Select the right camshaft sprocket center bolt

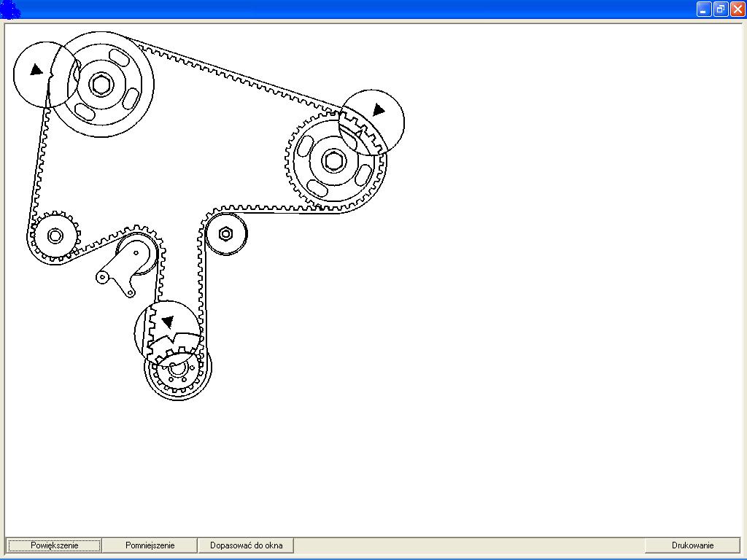click(x=333, y=160)
